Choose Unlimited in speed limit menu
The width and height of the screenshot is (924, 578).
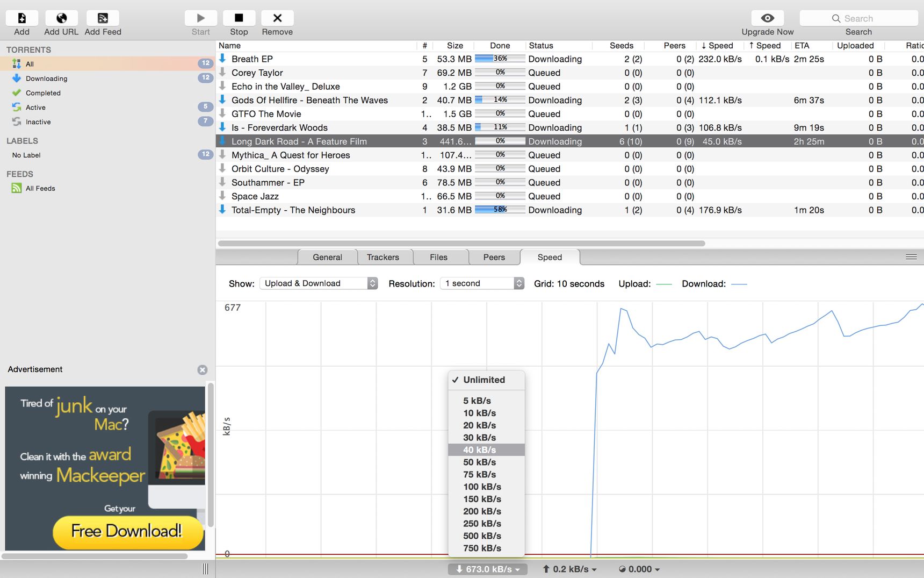pyautogui.click(x=486, y=380)
